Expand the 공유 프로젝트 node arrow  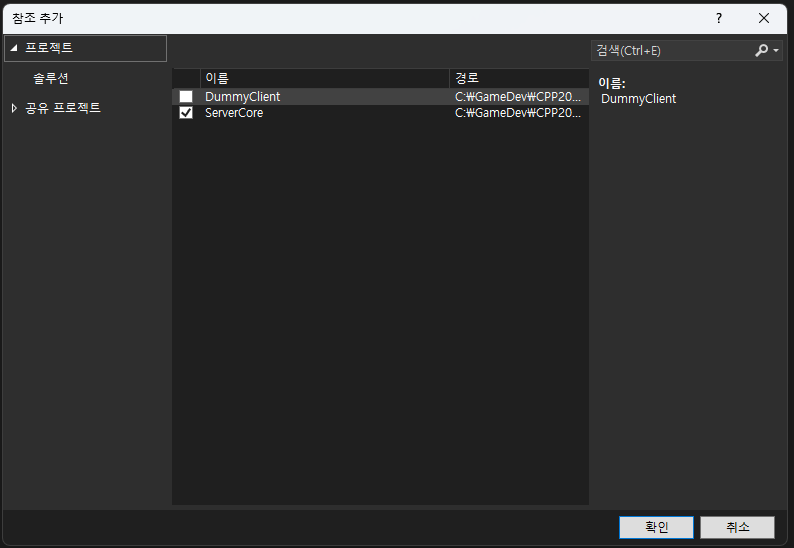(x=14, y=108)
